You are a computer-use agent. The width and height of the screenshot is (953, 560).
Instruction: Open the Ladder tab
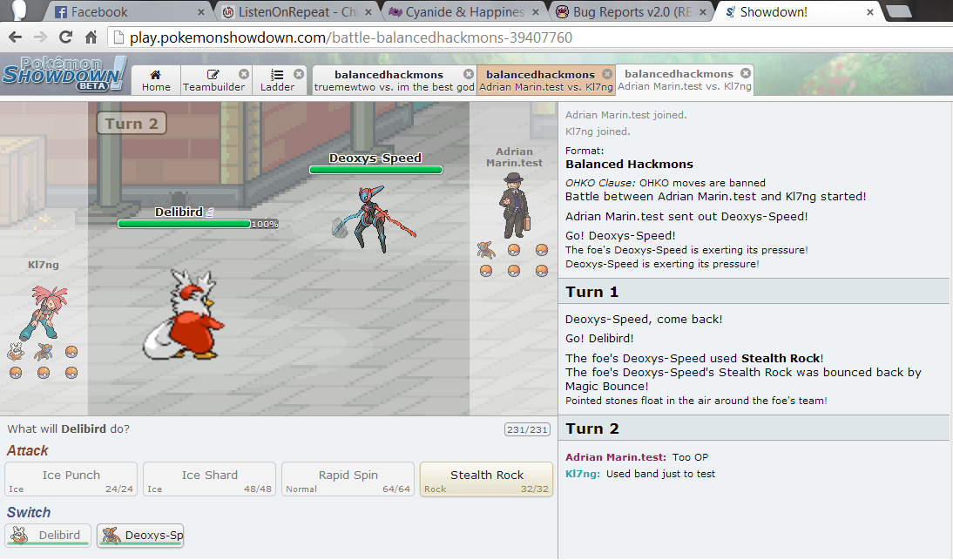(277, 80)
